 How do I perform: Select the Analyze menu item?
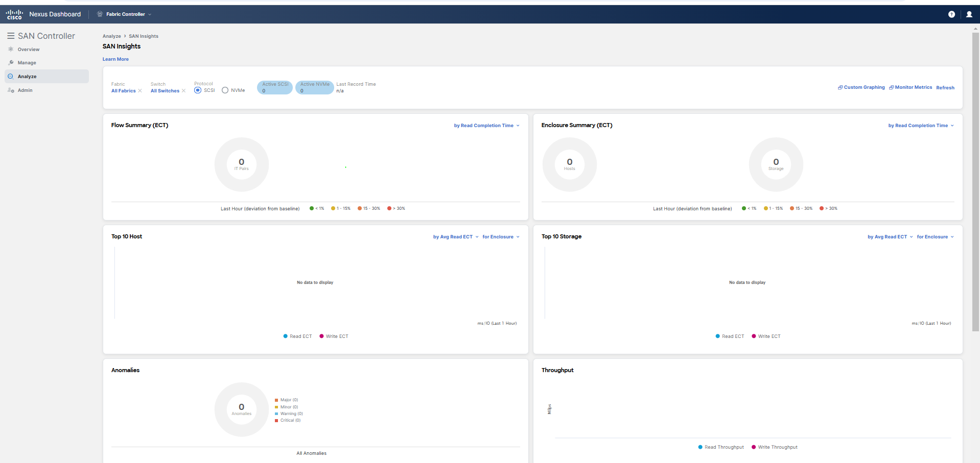46,77
